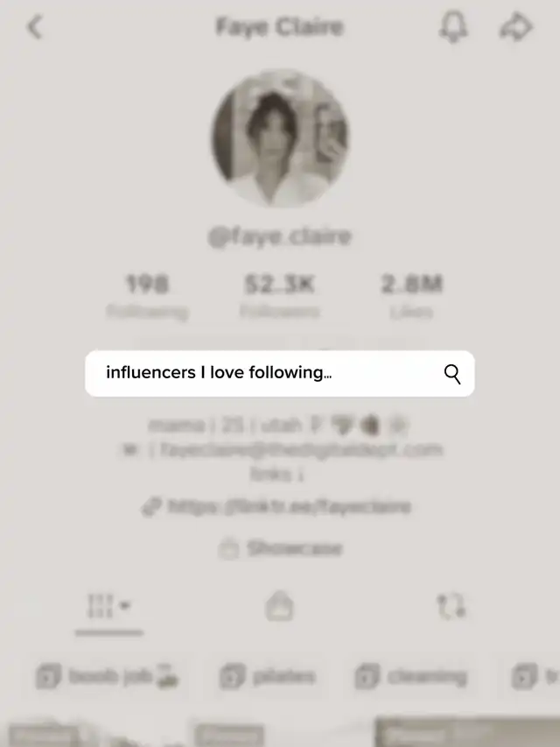Expand the dropdown arrow beside grid icon
The height and width of the screenshot is (747, 560).
pyautogui.click(x=125, y=605)
